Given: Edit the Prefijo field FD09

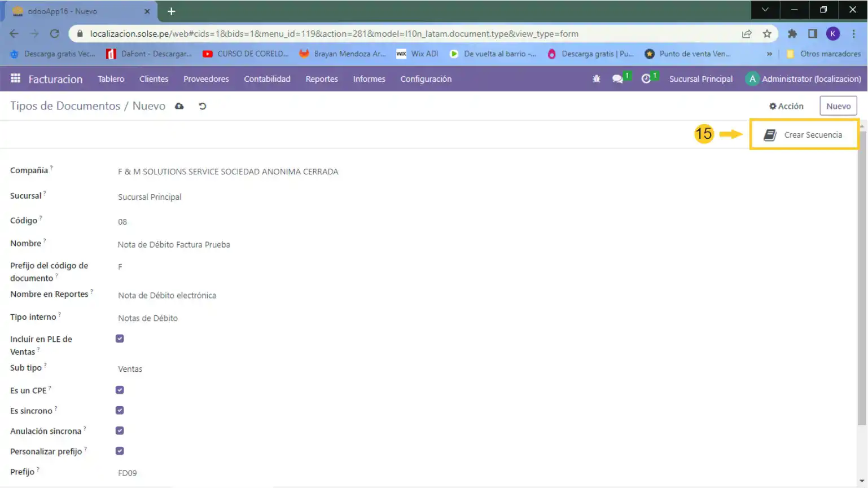Looking at the screenshot, I should point(128,473).
